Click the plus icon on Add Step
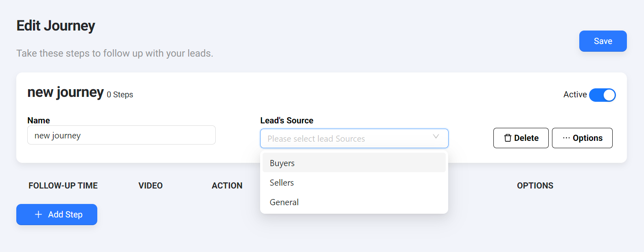The height and width of the screenshot is (252, 644). (x=38, y=215)
